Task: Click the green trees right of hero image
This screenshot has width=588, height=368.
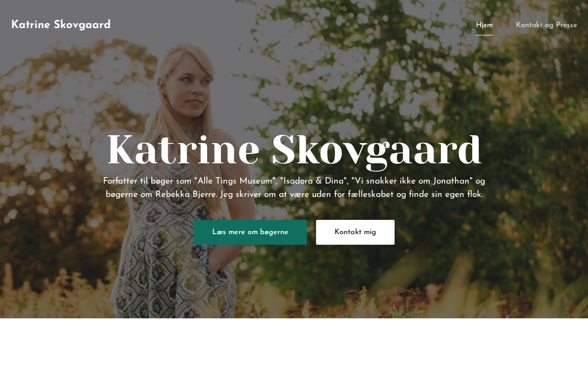Action: tap(528, 138)
